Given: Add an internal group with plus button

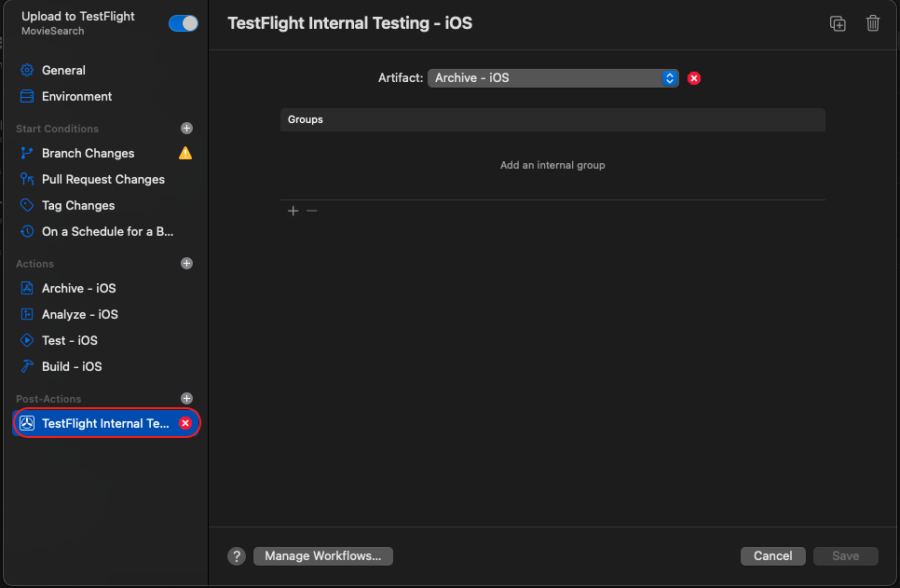Looking at the screenshot, I should pyautogui.click(x=293, y=212).
